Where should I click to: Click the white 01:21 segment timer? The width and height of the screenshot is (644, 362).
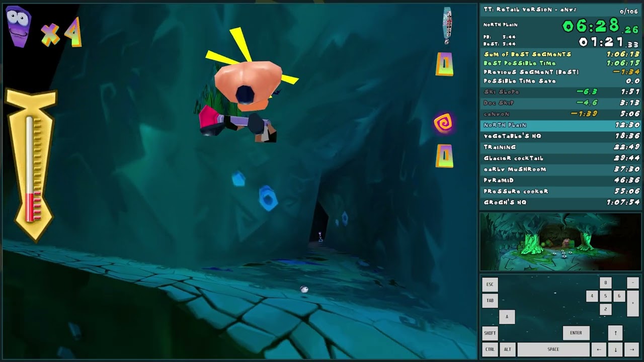coord(609,42)
